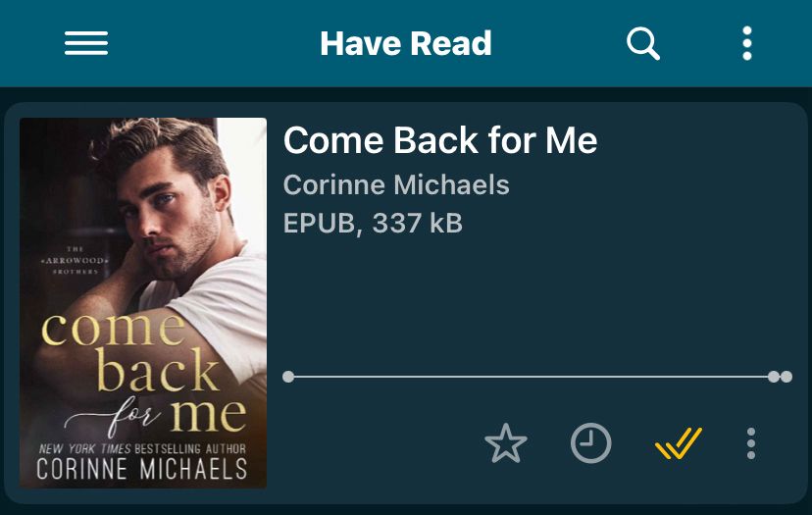Open the book's three-dot options menu
This screenshot has height=515, width=812.
pyautogui.click(x=751, y=443)
